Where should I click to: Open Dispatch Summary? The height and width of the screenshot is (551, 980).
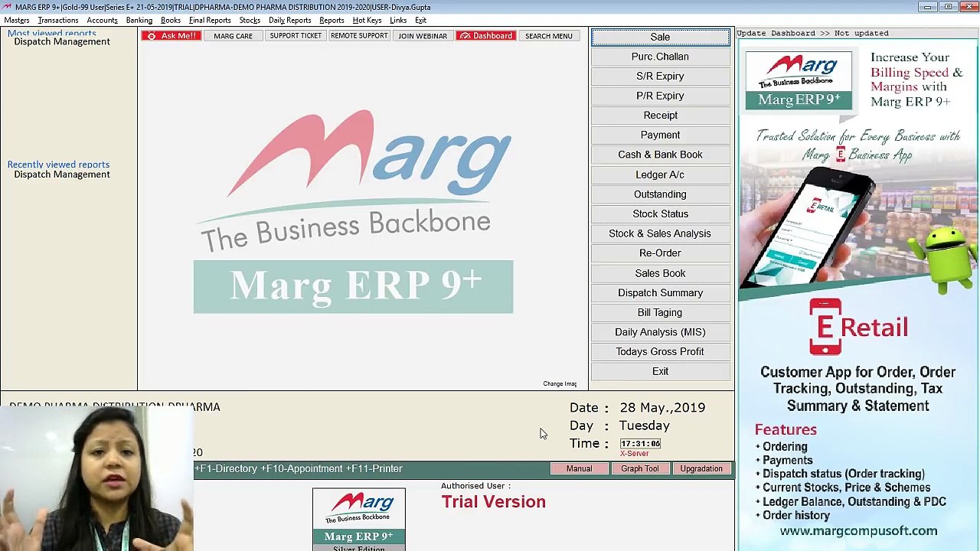tap(660, 292)
